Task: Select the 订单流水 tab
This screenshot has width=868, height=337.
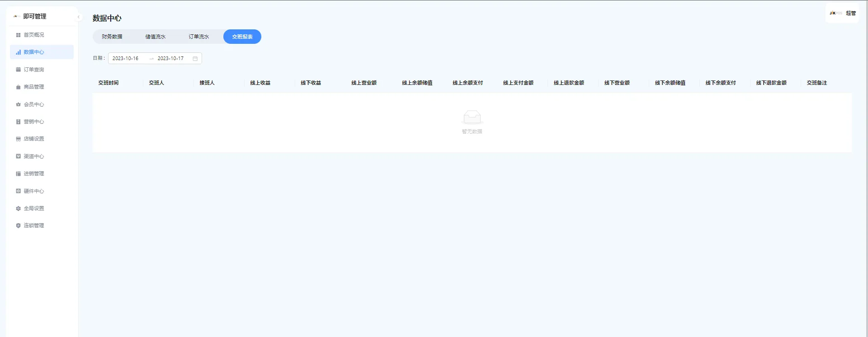Action: click(198, 37)
